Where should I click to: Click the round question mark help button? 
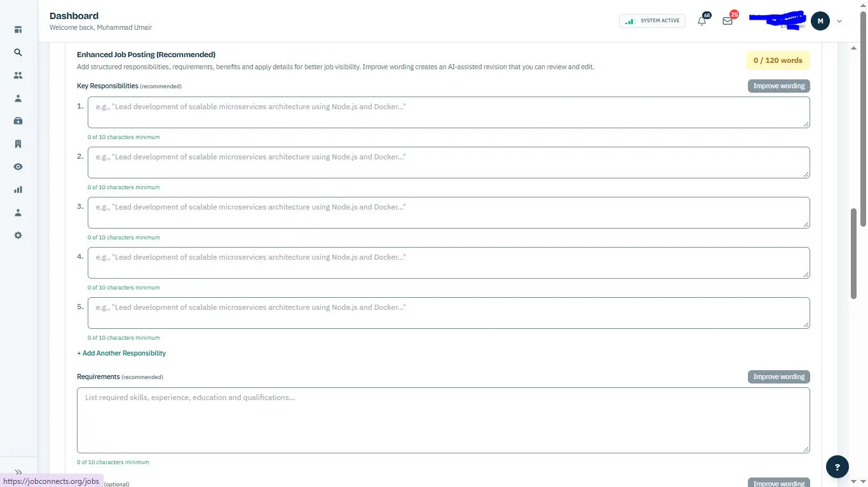[x=837, y=467]
